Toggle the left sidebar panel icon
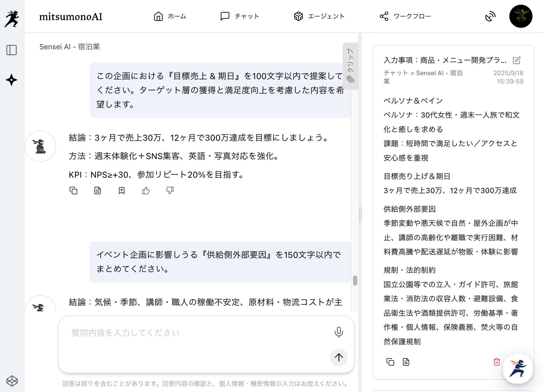 pyautogui.click(x=12, y=50)
